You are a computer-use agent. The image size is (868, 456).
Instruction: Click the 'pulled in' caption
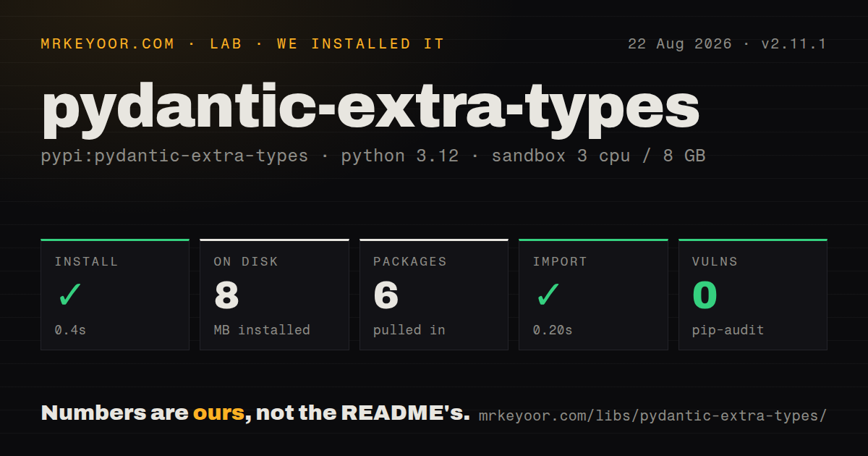(x=409, y=330)
